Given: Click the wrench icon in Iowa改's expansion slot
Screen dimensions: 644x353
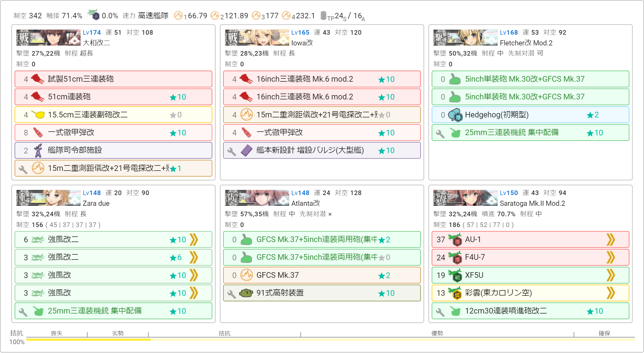Looking at the screenshot, I should pos(232,152).
